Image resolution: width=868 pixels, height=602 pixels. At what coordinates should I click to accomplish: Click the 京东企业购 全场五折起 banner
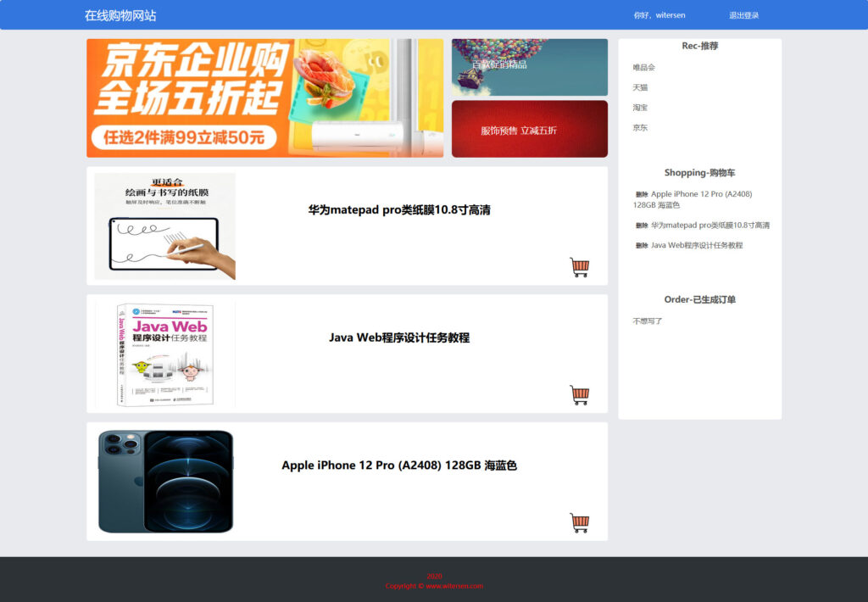coord(264,98)
